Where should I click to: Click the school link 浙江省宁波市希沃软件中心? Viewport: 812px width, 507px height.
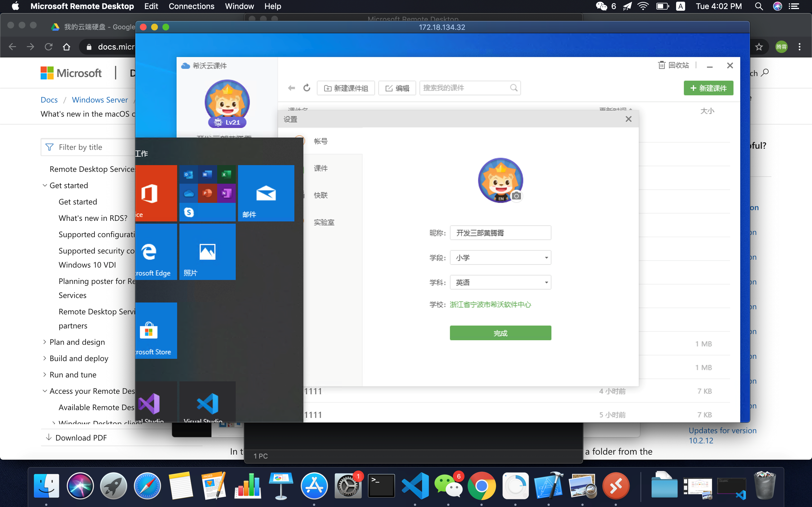pos(490,304)
